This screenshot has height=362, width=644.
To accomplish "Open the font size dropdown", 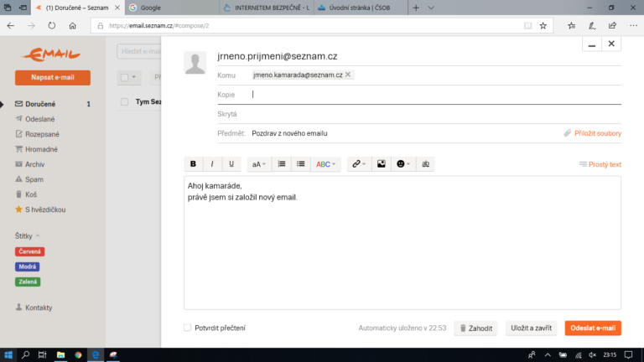I will pyautogui.click(x=259, y=164).
